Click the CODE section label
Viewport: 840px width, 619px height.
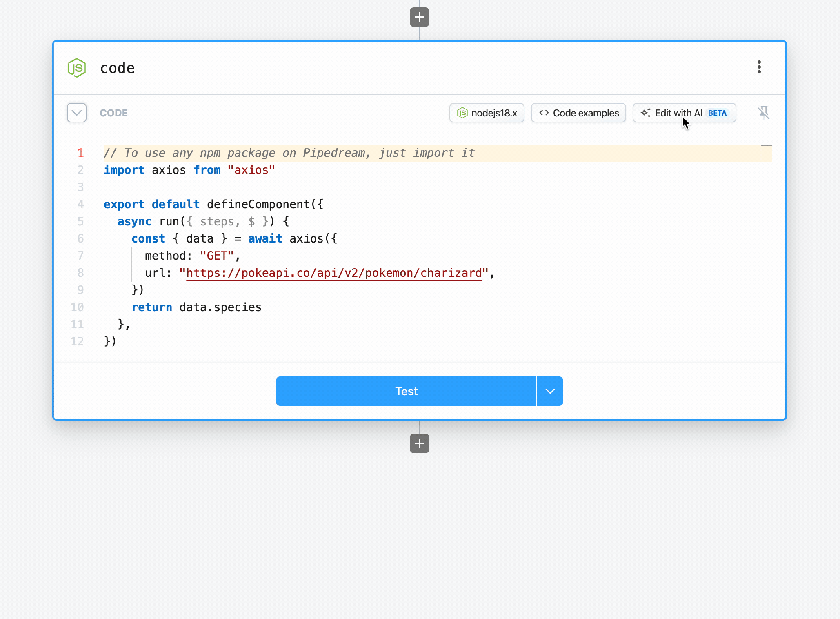click(x=113, y=113)
